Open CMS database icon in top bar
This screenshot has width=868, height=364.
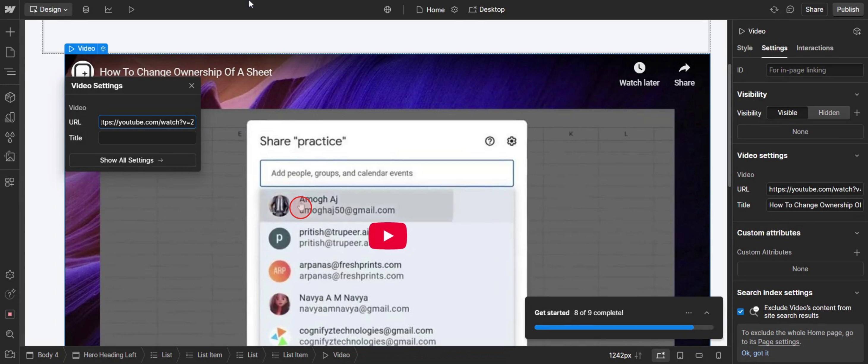point(86,10)
